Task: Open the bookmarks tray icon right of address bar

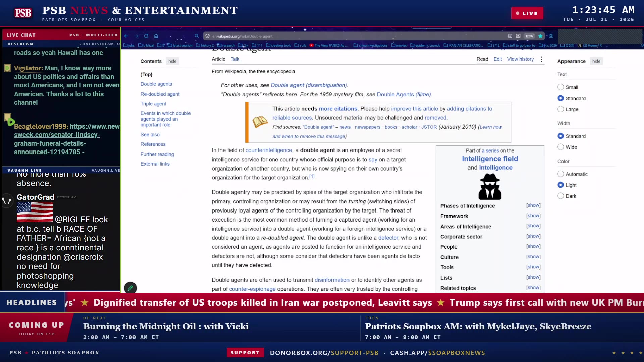Action: click(551, 36)
